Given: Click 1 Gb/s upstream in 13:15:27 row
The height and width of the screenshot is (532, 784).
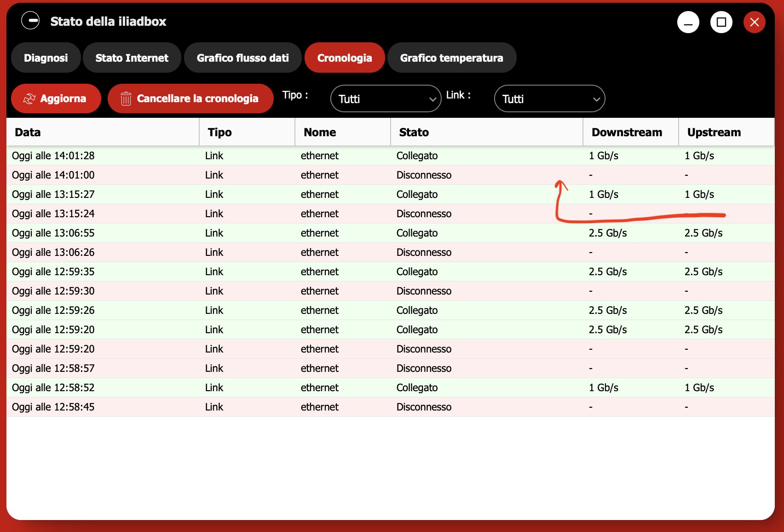Looking at the screenshot, I should pyautogui.click(x=699, y=194).
